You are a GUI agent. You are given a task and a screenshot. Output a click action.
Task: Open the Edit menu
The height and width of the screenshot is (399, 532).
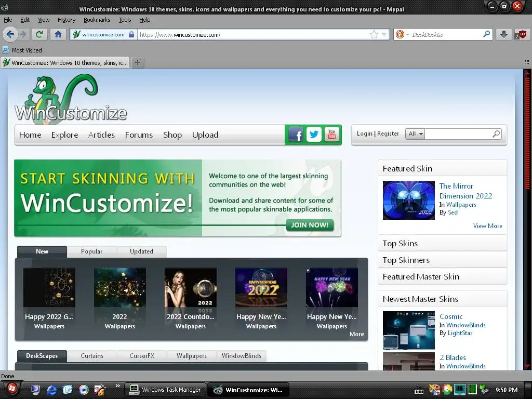25,20
